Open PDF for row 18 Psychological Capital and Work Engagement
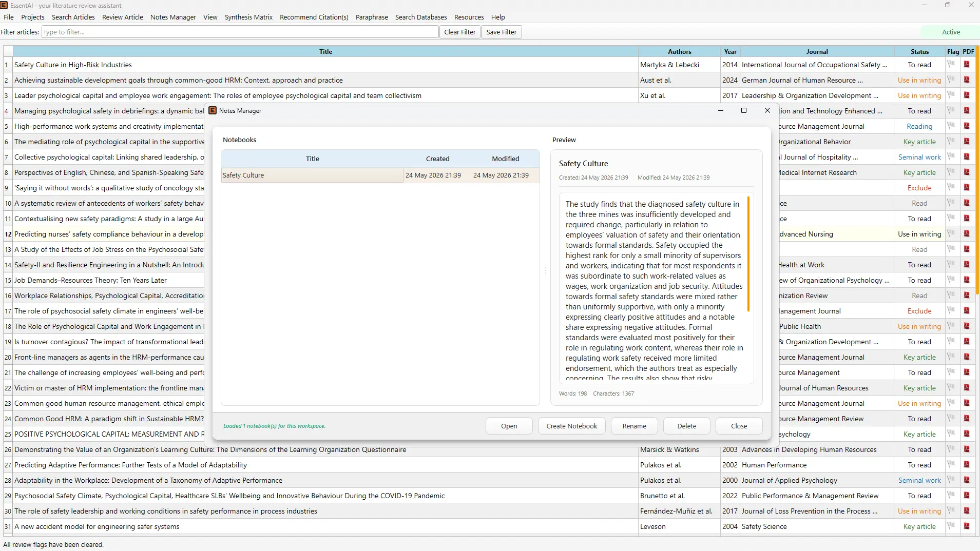Viewport: 980px width, 551px height. (x=967, y=326)
